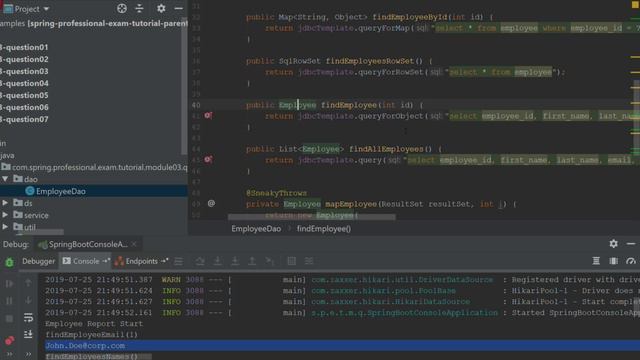Expand more console tools chevron
The height and width of the screenshot is (360, 640).
pos(28,354)
